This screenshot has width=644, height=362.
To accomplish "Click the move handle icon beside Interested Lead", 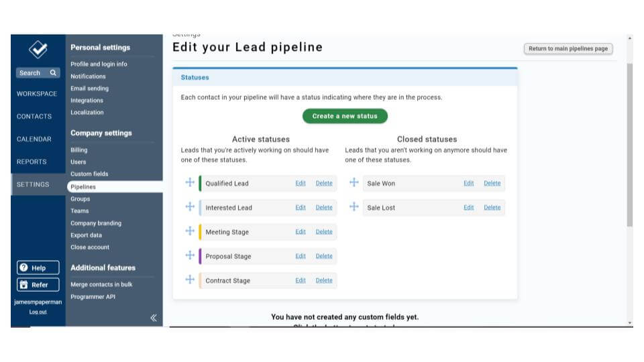I will pyautogui.click(x=190, y=207).
